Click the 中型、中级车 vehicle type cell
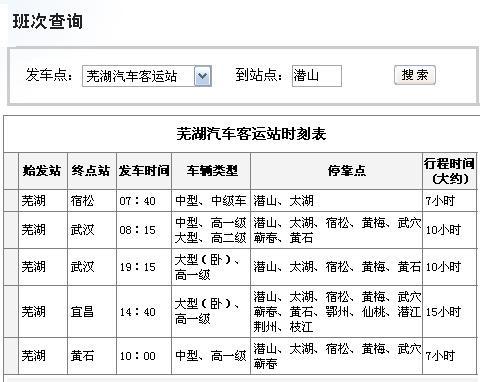This screenshot has height=382, width=480. [x=211, y=201]
